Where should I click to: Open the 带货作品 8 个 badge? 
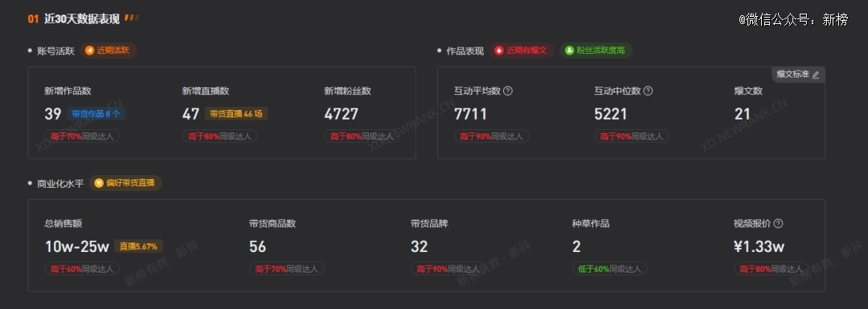pos(97,114)
